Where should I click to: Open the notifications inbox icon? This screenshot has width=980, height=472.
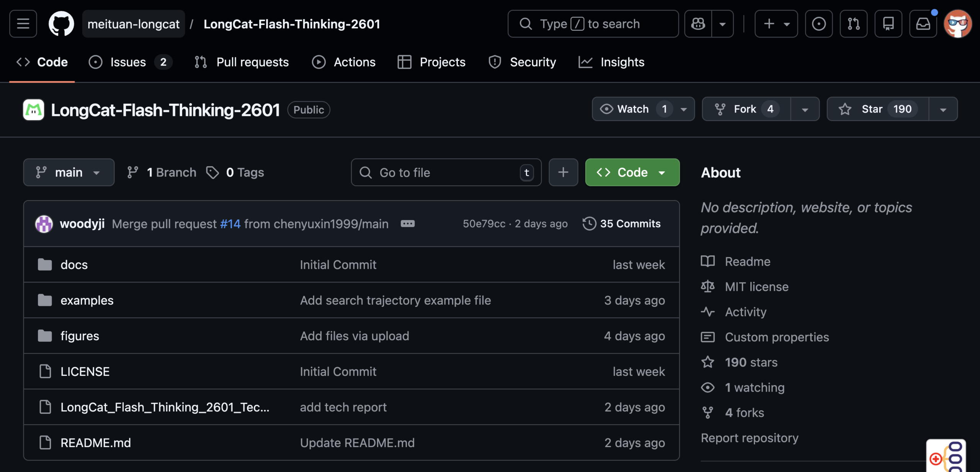click(923, 24)
